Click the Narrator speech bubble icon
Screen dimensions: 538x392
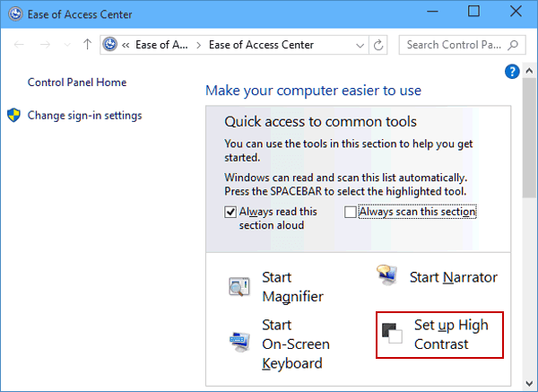(x=387, y=275)
